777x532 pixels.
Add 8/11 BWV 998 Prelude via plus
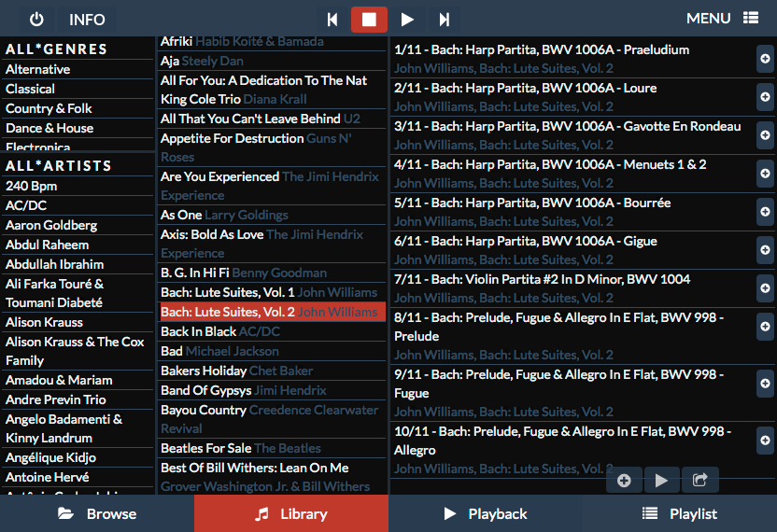point(765,327)
